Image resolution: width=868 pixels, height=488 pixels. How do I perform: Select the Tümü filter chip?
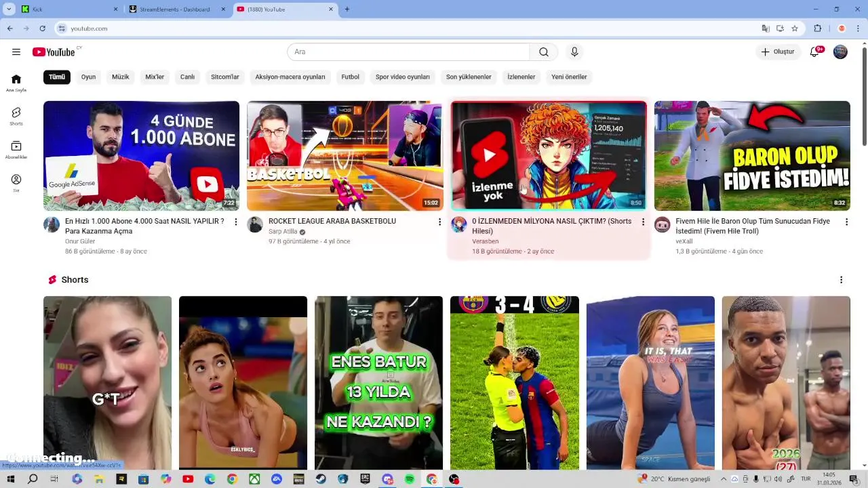pos(57,77)
